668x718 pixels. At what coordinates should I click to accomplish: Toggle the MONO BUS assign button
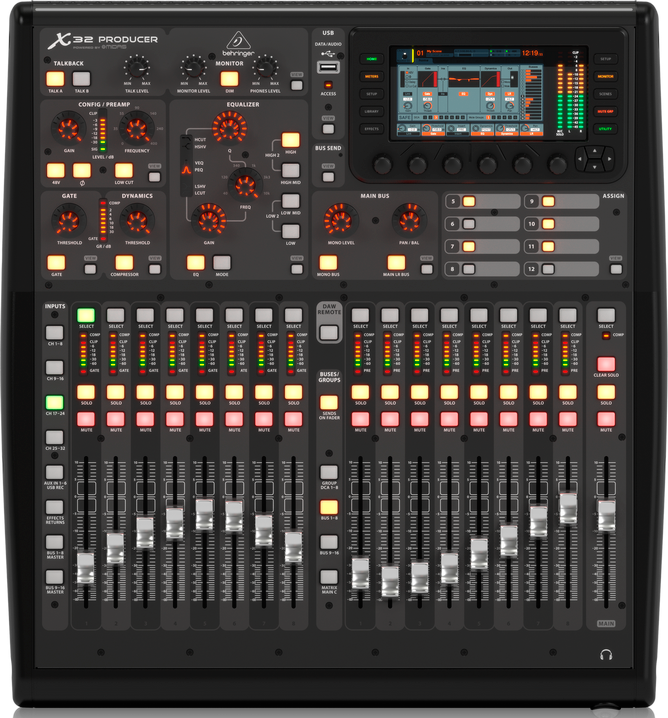[x=328, y=263]
